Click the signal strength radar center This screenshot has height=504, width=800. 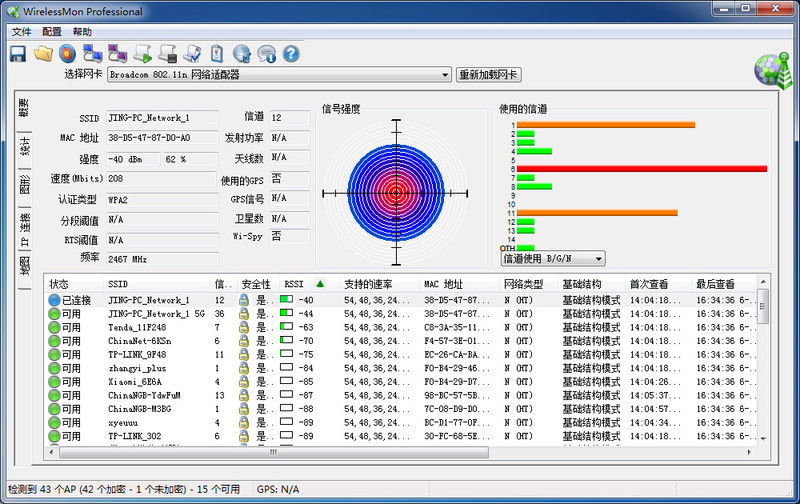[396, 193]
